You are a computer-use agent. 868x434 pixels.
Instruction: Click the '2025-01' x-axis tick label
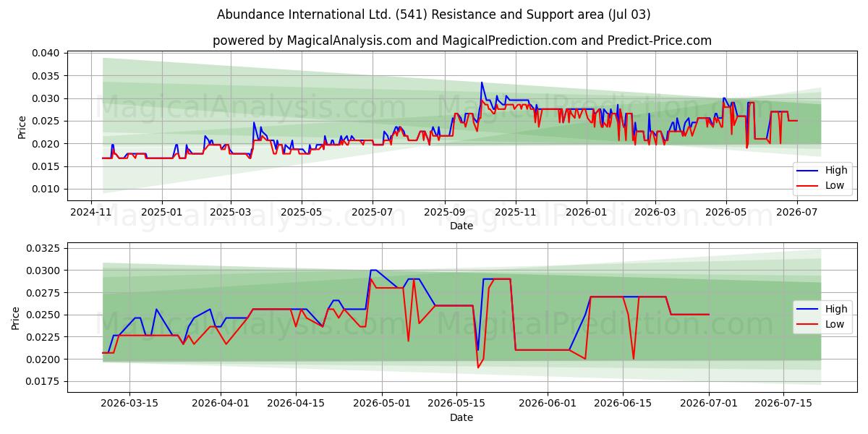(161, 212)
